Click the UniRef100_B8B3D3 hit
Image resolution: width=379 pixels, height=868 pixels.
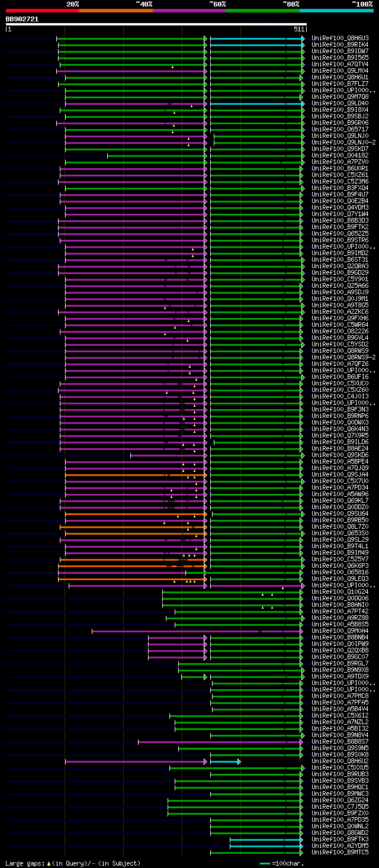pyautogui.click(x=340, y=220)
